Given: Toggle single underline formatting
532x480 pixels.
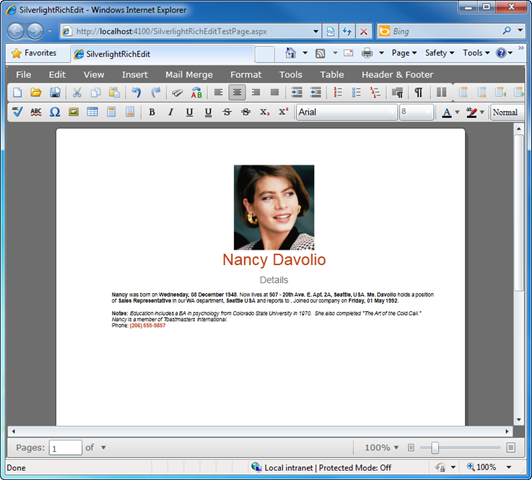Looking at the screenshot, I should coord(190,112).
